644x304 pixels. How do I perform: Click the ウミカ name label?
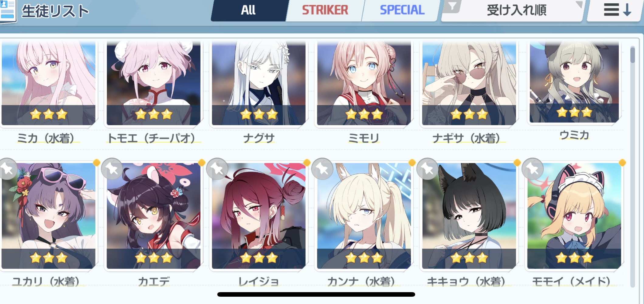click(x=574, y=135)
